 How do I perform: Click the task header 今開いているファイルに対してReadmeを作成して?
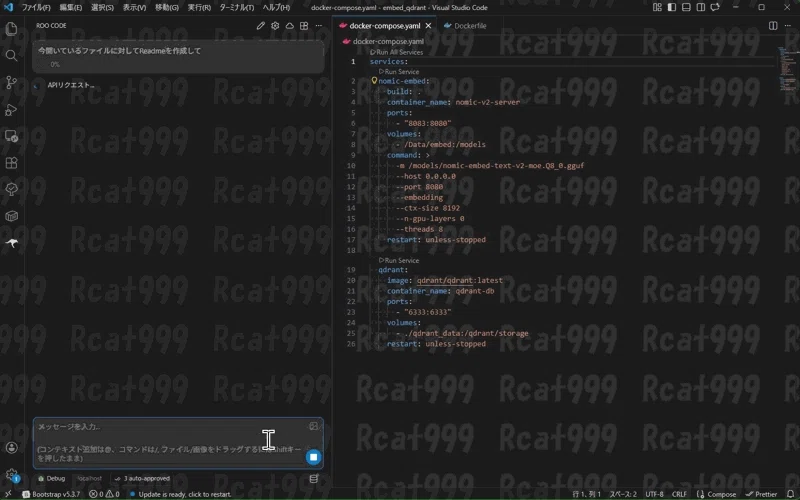(119, 51)
